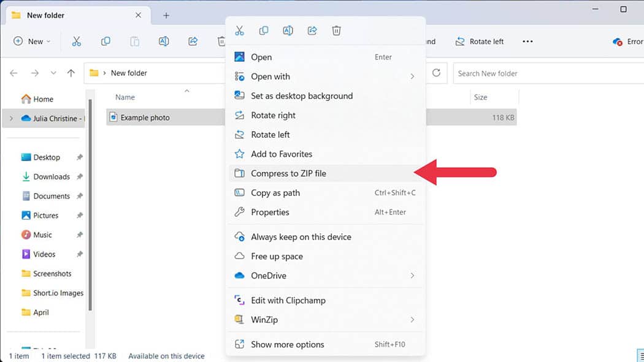Choose Show more options
Image resolution: width=644 pixels, height=362 pixels.
[325, 344]
